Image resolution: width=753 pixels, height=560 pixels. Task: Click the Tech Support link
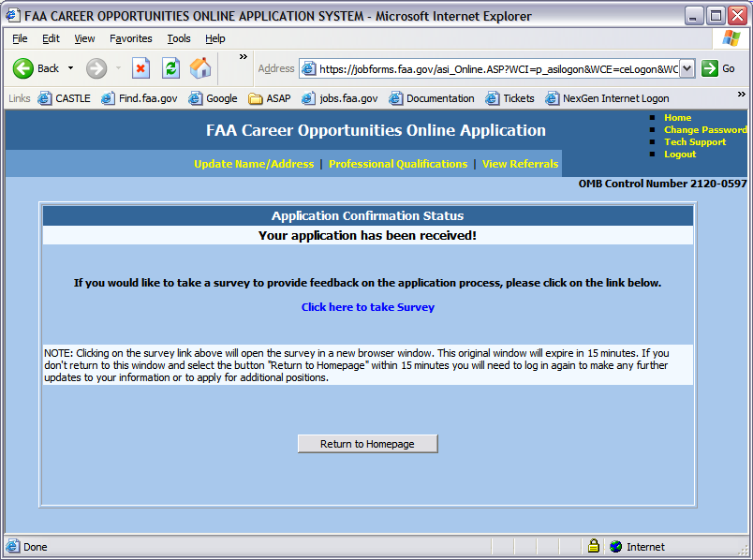(695, 142)
